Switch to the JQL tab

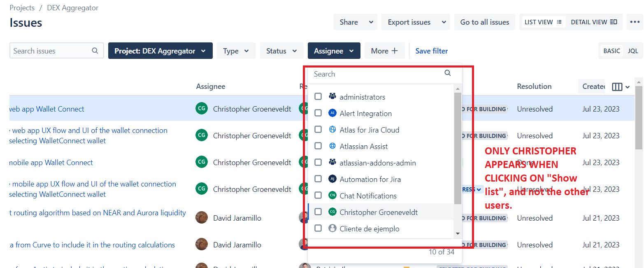tap(633, 50)
